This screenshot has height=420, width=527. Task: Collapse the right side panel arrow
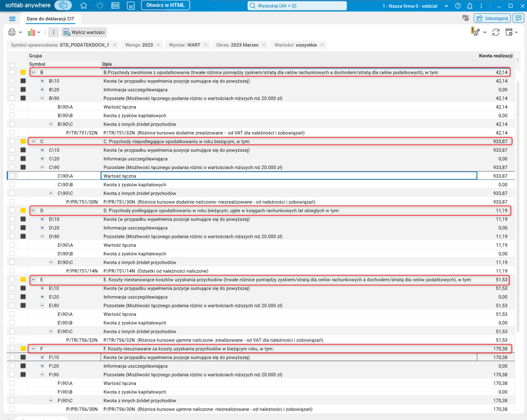coord(518,59)
